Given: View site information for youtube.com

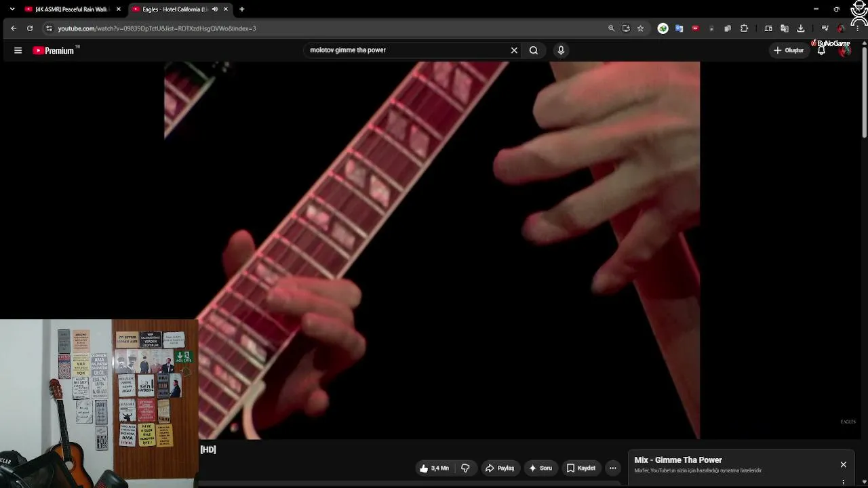Looking at the screenshot, I should pyautogui.click(x=49, y=28).
